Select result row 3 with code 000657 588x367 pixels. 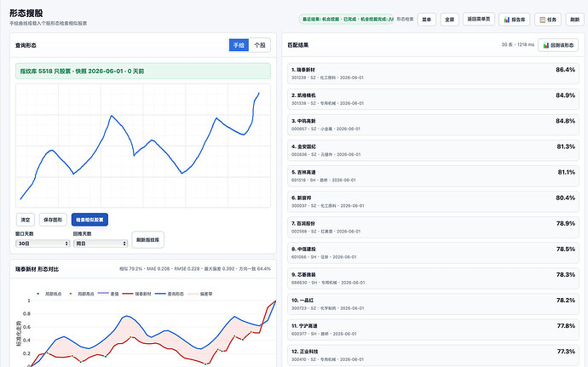click(x=433, y=125)
